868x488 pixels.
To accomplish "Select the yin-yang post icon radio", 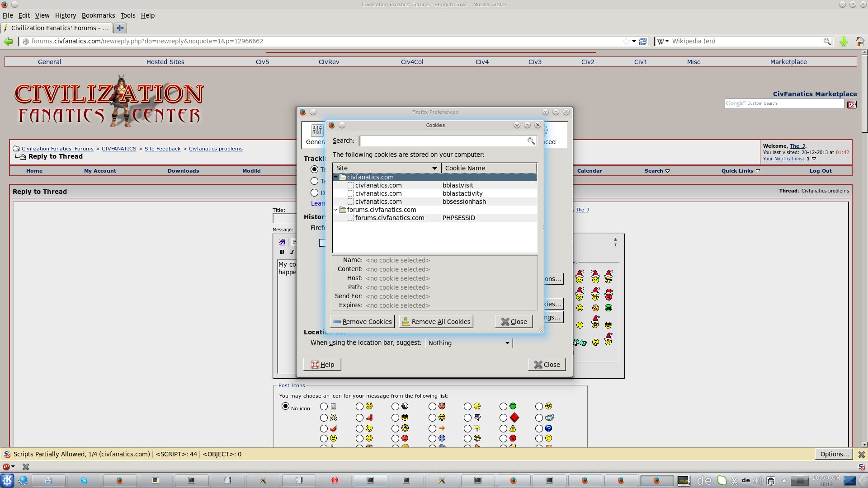I will coord(395,407).
